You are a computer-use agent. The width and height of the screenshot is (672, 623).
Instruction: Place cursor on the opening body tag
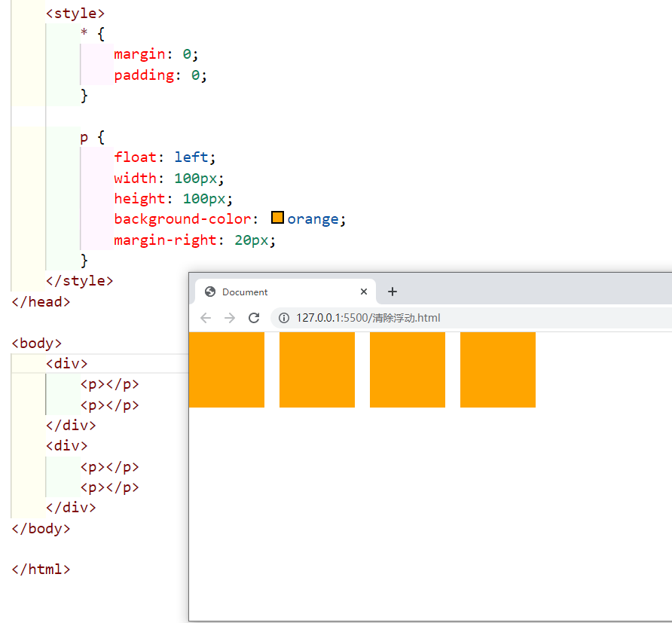(36, 344)
